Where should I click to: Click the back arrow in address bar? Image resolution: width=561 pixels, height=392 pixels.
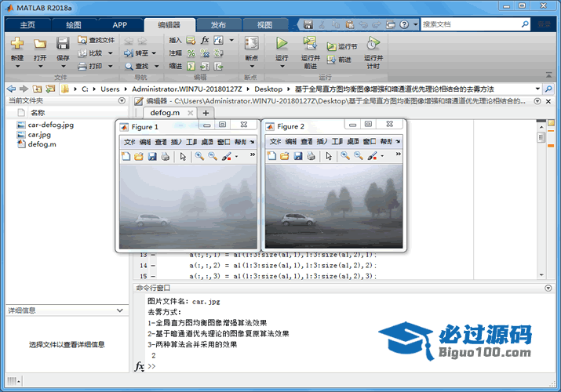12,89
